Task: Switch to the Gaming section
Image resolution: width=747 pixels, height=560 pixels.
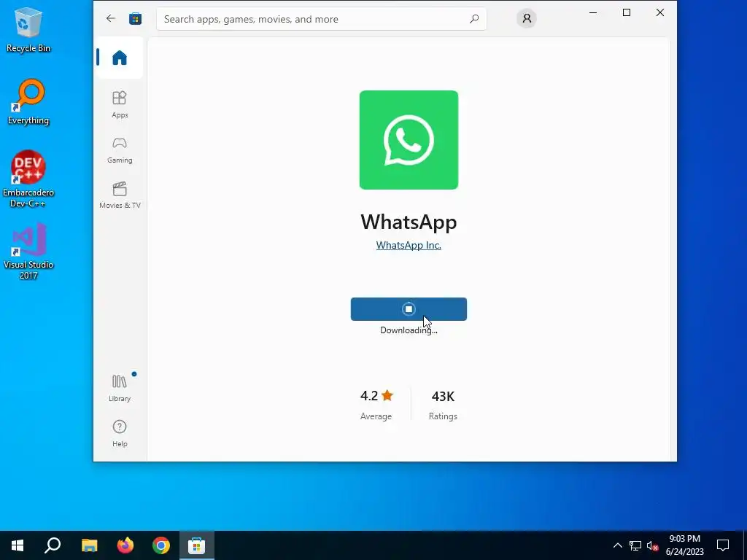Action: pos(120,150)
